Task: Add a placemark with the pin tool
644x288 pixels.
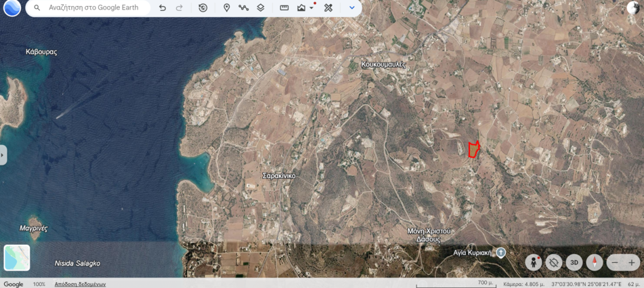Action: [x=226, y=8]
